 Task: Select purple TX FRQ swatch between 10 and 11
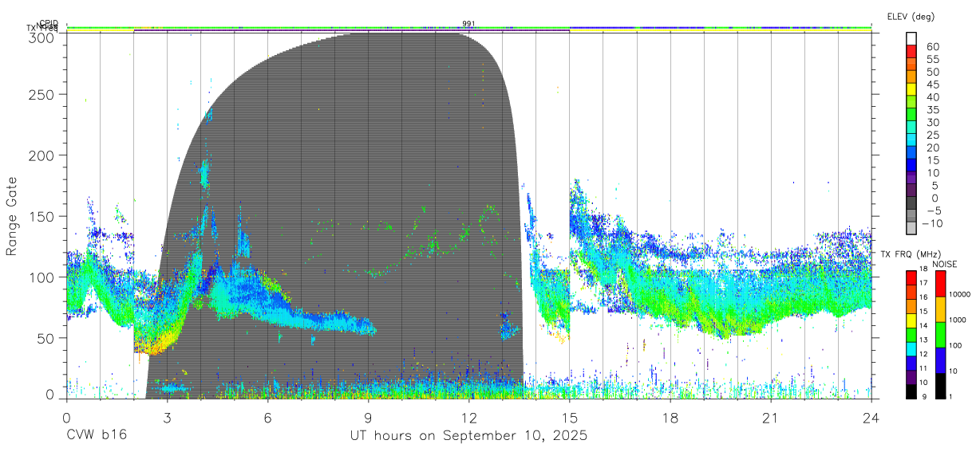(x=910, y=377)
